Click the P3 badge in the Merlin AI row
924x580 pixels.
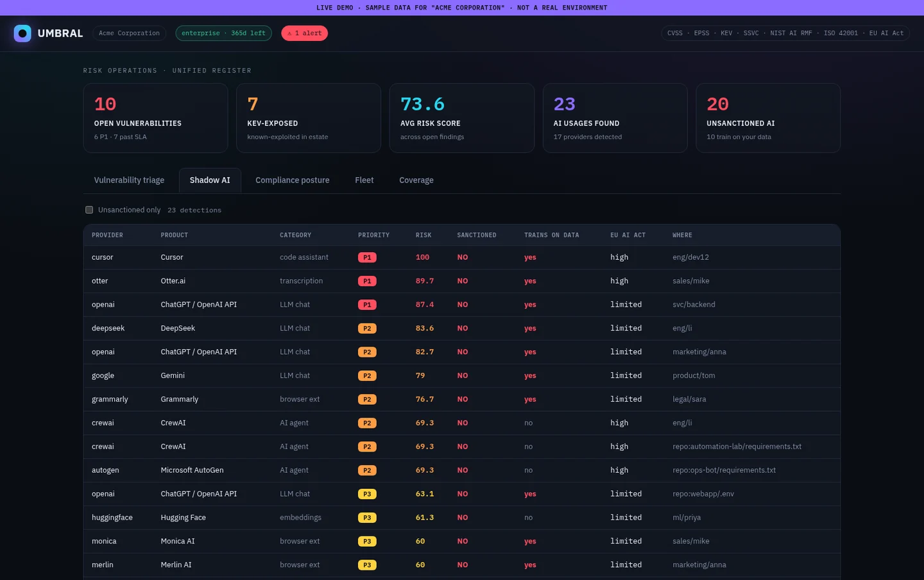[x=367, y=565]
